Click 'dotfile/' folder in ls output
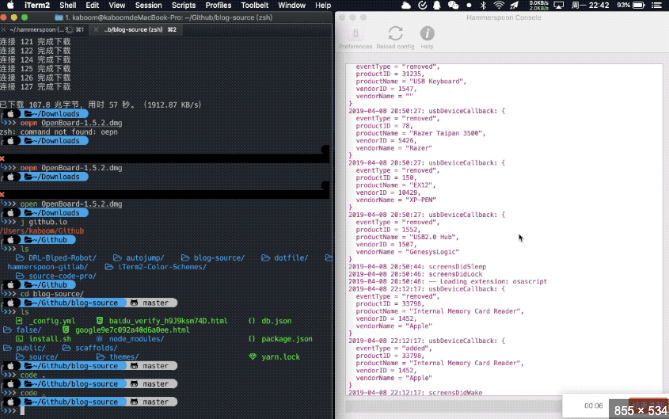The width and height of the screenshot is (669, 419). click(x=291, y=258)
